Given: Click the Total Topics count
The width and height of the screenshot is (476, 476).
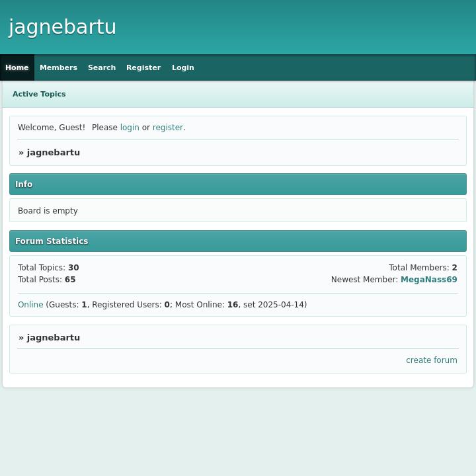Looking at the screenshot, I should click(x=73, y=268).
